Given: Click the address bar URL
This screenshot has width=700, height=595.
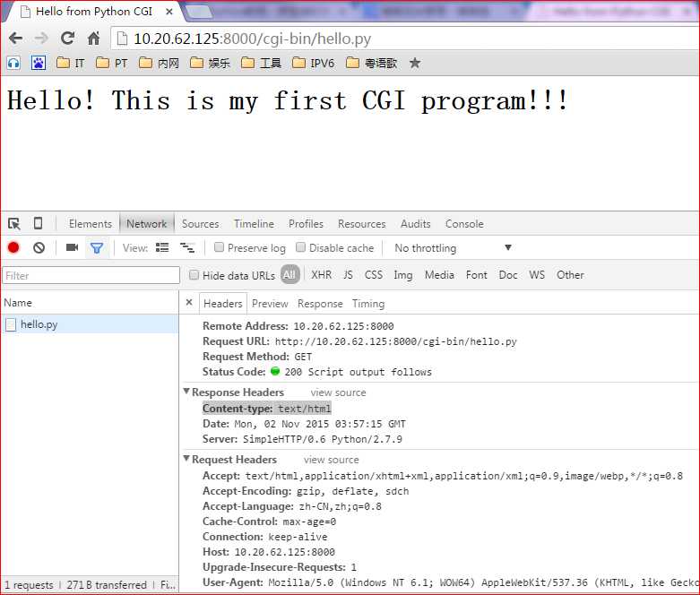Looking at the screenshot, I should click(252, 39).
